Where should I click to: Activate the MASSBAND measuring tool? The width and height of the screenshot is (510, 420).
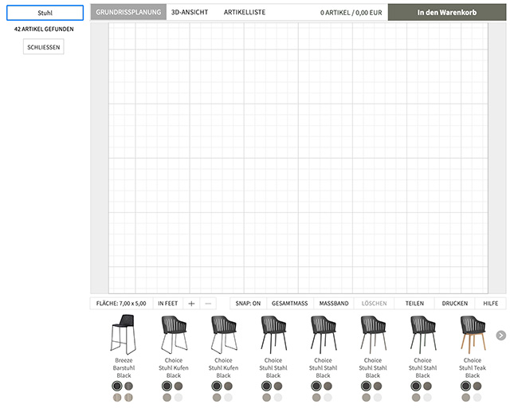334,304
